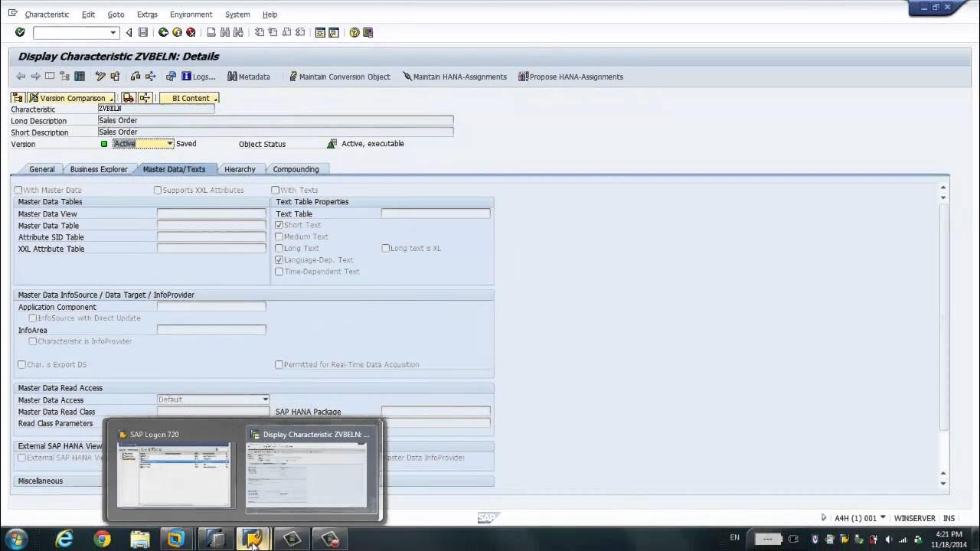Click the Logs... button label
980x551 pixels.
coord(204,77)
